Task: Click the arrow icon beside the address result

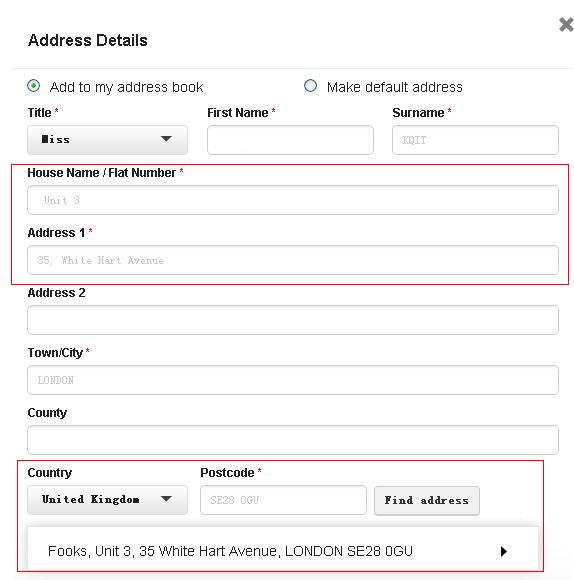Action: coord(503,551)
